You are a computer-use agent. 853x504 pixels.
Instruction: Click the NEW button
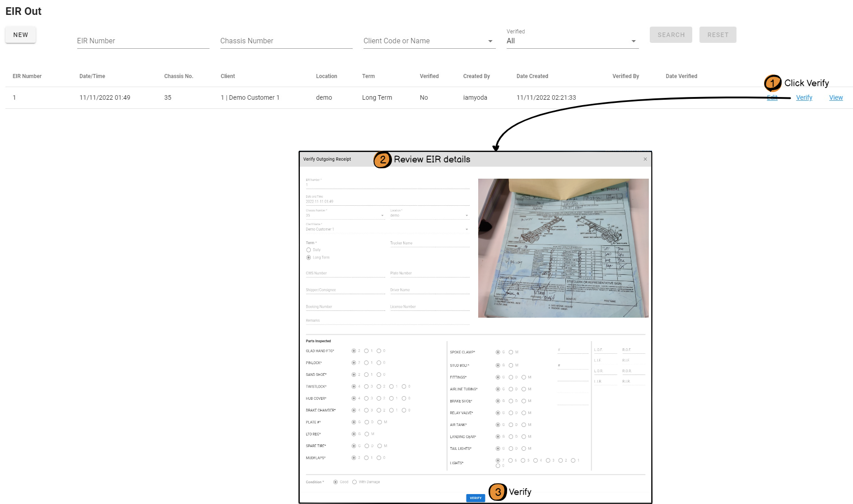pos(20,35)
